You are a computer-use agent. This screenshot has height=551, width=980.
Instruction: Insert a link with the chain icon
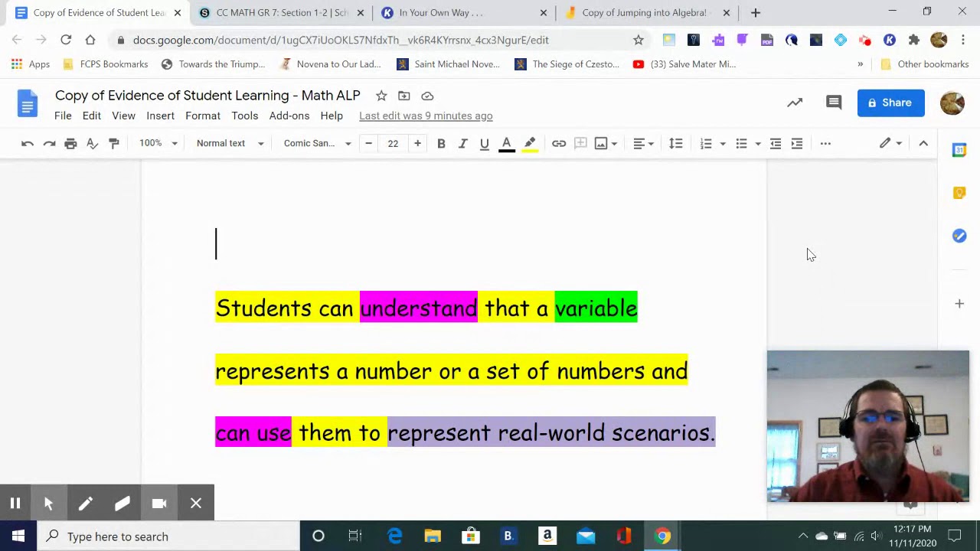point(559,143)
